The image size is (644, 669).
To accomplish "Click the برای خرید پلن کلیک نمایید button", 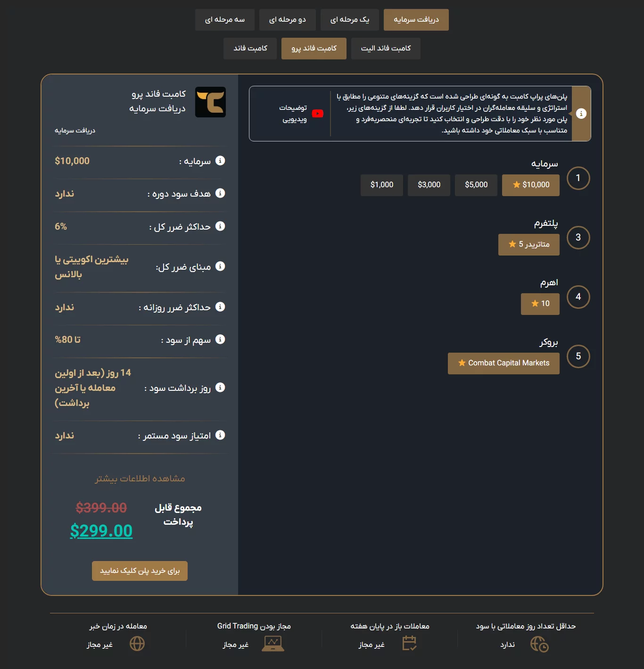I will point(140,571).
